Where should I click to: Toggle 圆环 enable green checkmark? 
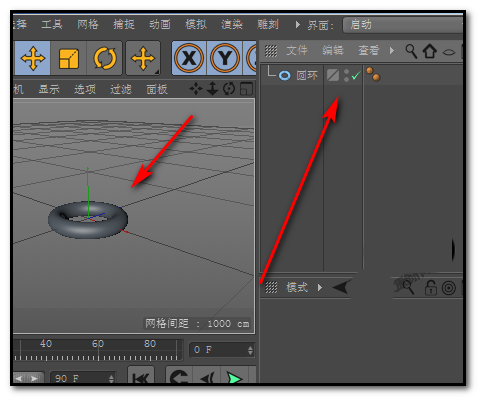coord(356,75)
